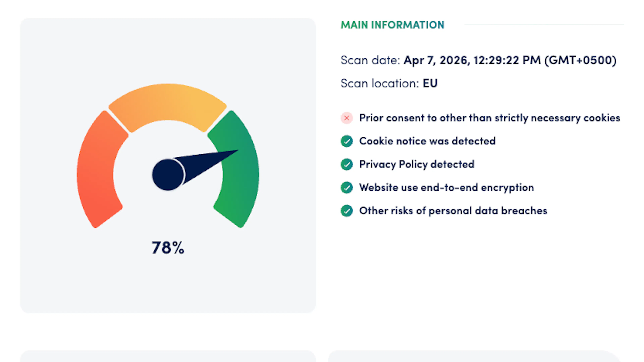
Task: Click the scan location EU value
Action: 430,83
